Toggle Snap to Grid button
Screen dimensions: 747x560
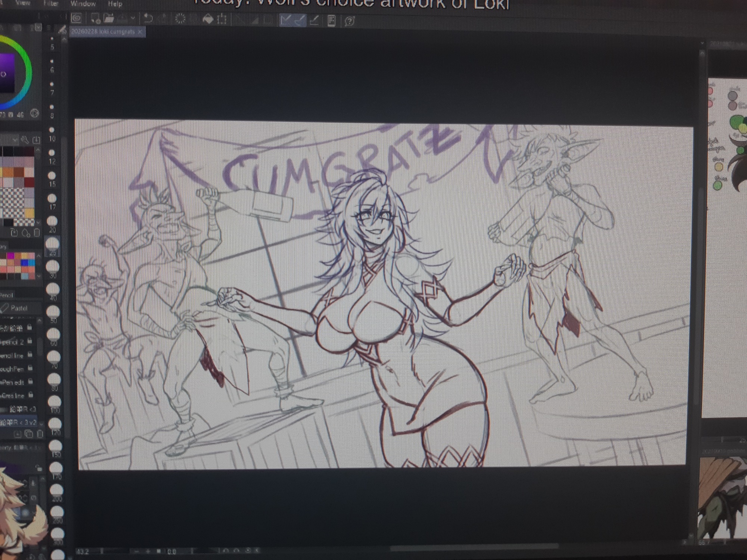314,21
